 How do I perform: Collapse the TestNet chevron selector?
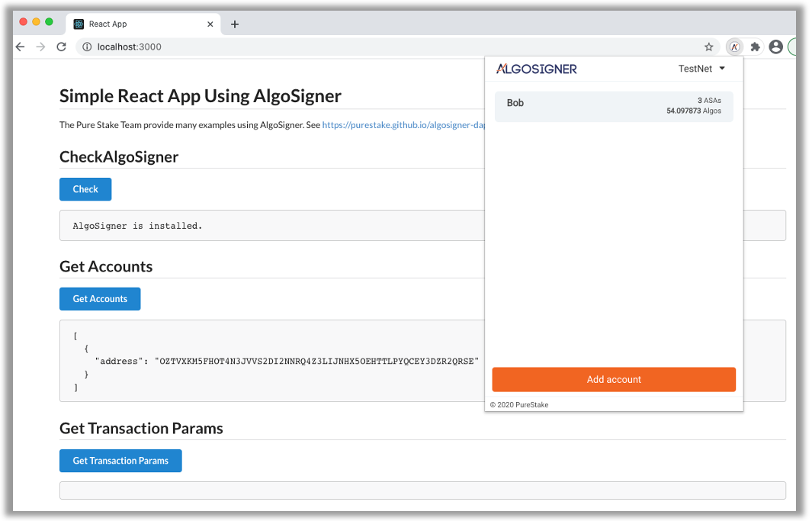point(721,68)
